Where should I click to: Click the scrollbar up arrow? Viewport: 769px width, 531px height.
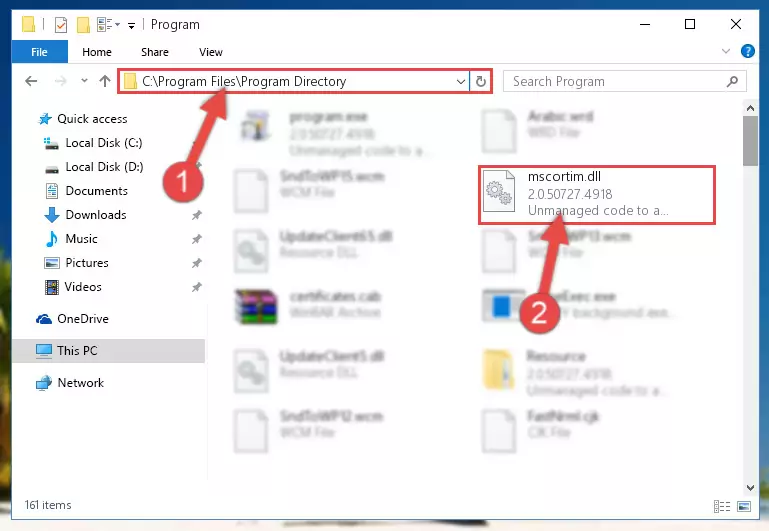point(750,108)
